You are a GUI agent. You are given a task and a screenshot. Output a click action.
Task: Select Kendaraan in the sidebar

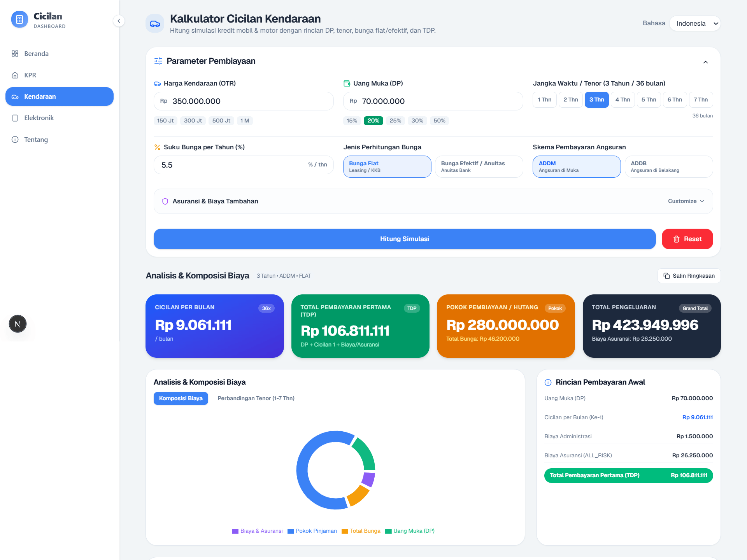(60, 96)
